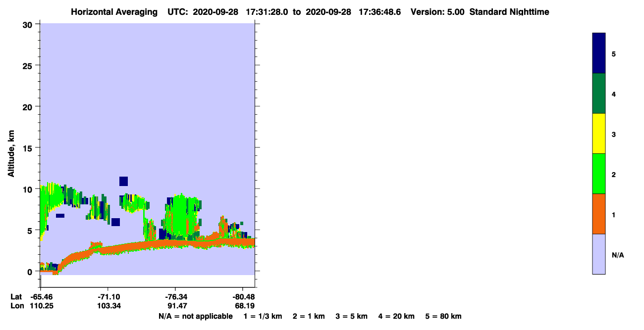This screenshot has height=330, width=644.
Task: Click the longitude value 68.19
Action: (245, 306)
